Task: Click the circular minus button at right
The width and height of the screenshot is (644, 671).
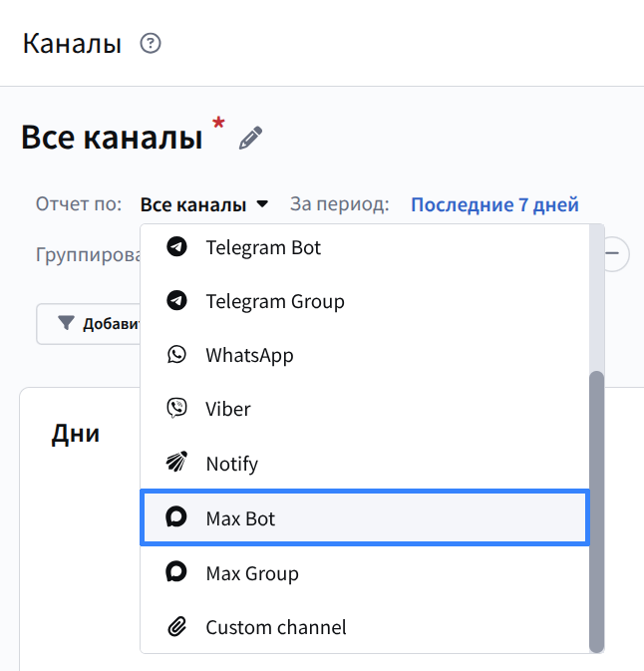Action: click(616, 253)
